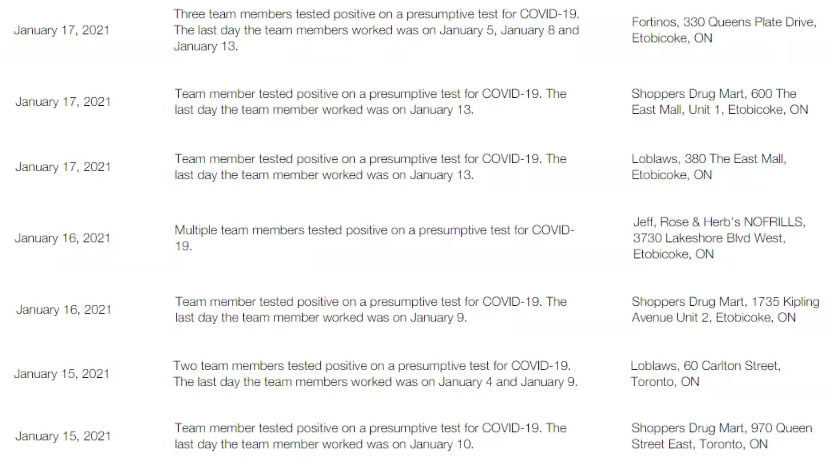Viewport: 832px width, 464px height.
Task: Click the "Two team members tested positive" description
Action: pos(375,374)
